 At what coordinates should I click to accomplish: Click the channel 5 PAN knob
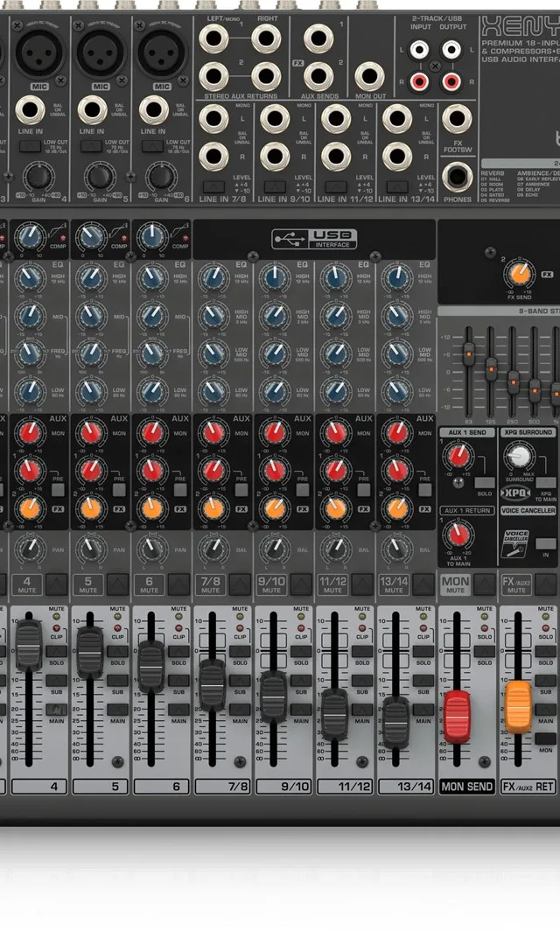pyautogui.click(x=90, y=548)
